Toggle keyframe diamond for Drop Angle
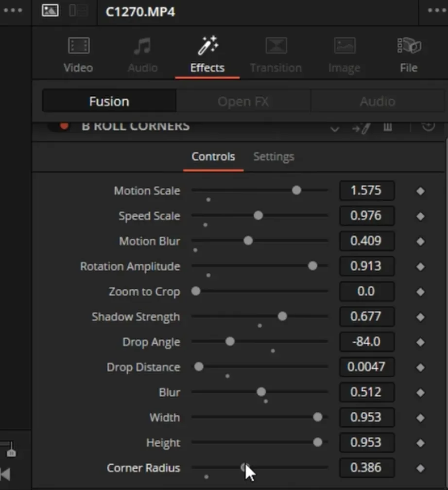 point(420,342)
